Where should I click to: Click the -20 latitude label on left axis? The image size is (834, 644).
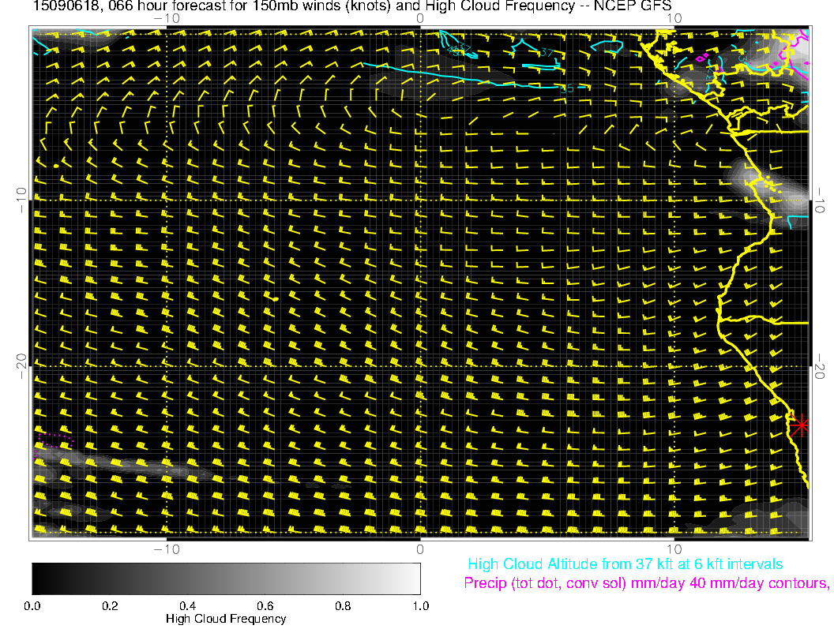(21, 366)
